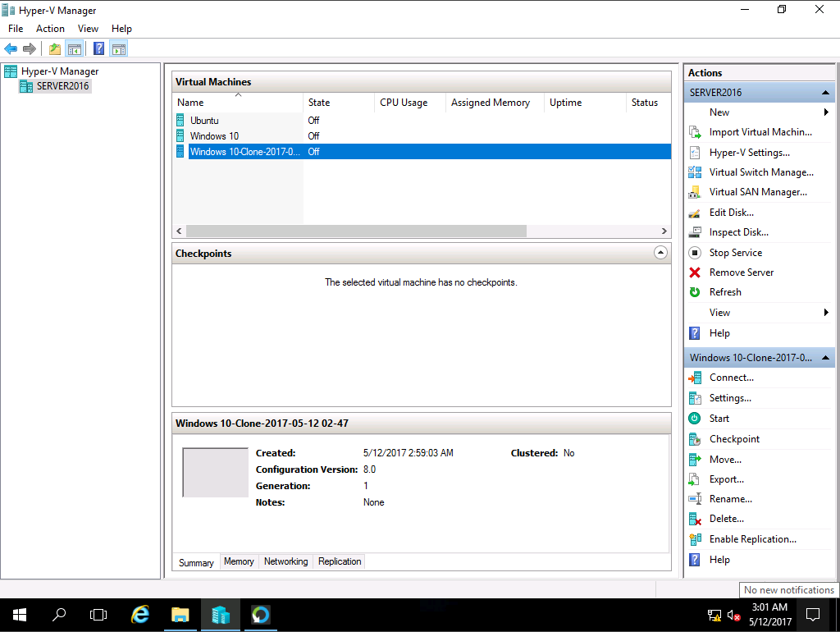840x632 pixels.
Task: Select the Windows 10 virtual machine row
Action: (422, 136)
